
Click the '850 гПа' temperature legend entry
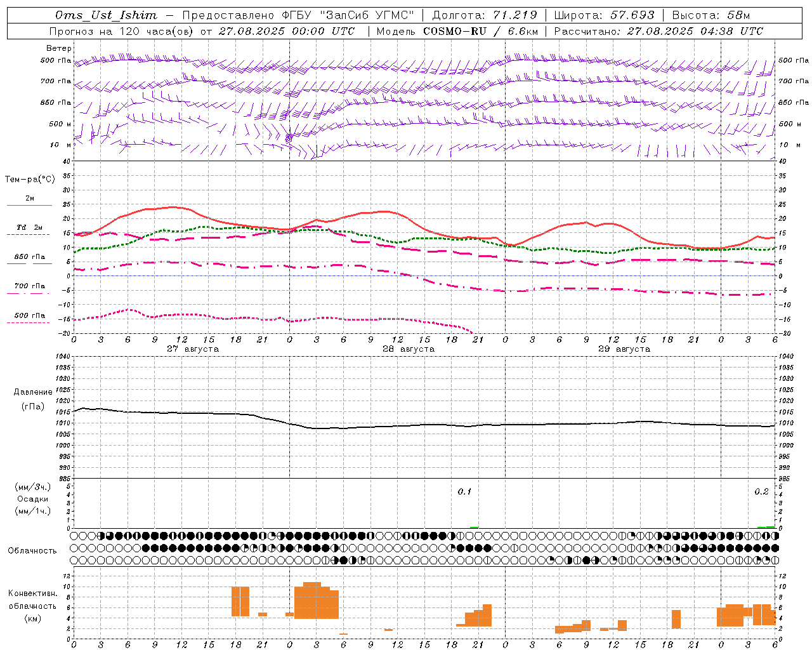pos(30,256)
